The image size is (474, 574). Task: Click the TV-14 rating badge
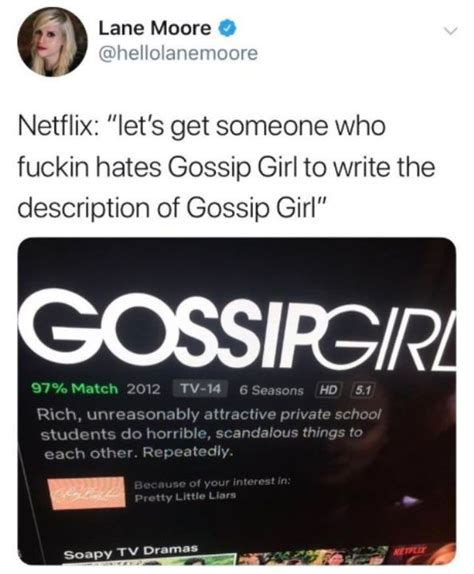tap(200, 388)
